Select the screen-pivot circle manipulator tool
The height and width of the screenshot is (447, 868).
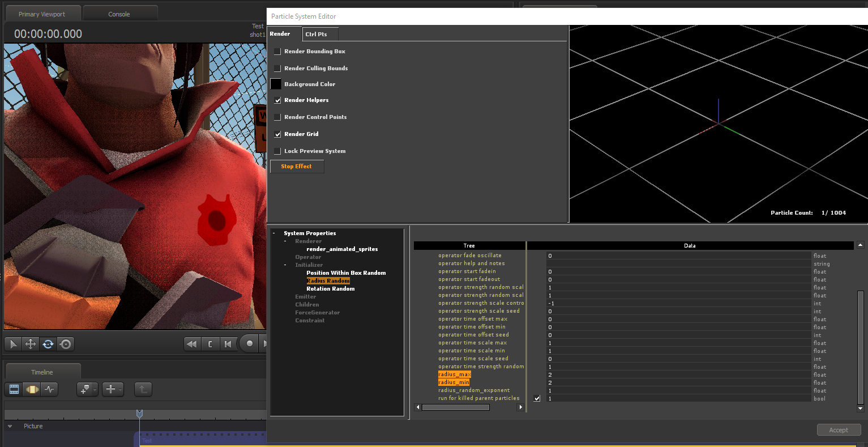tap(66, 344)
